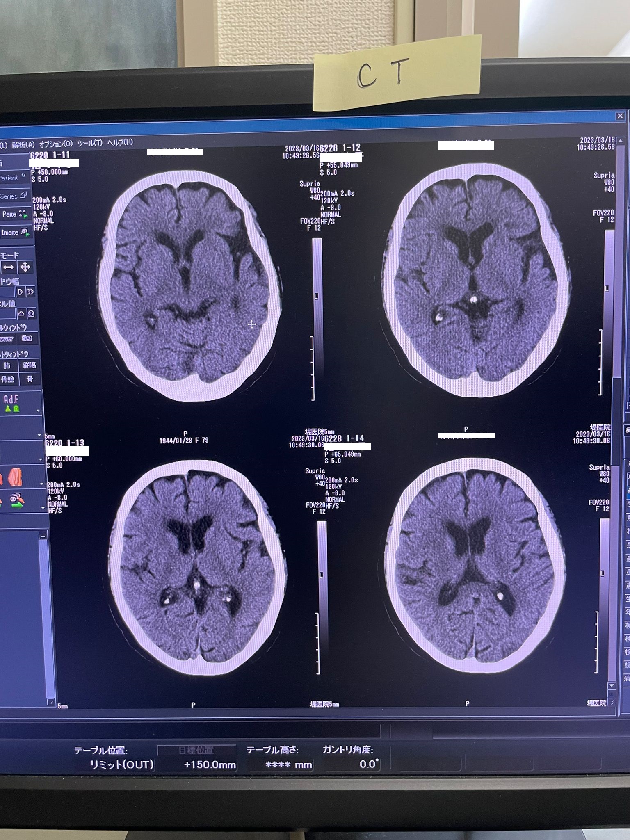This screenshot has height=840, width=630.
Task: Open the オプション(O) menu
Action: (56, 144)
